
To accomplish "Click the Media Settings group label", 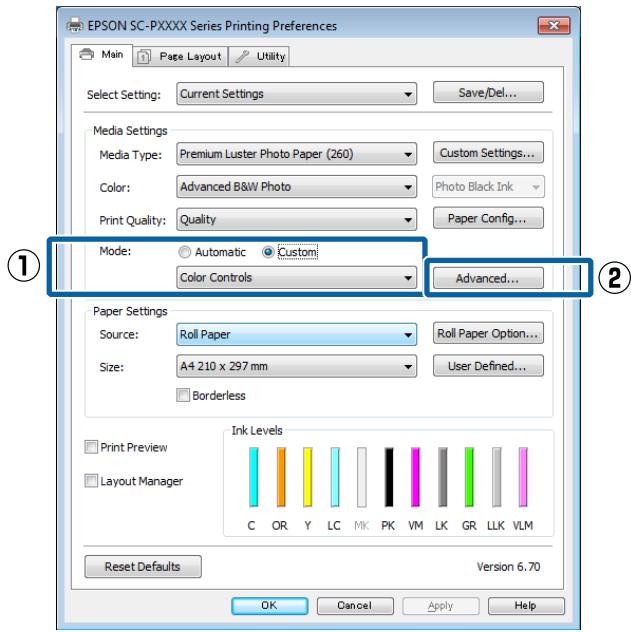I will [130, 131].
